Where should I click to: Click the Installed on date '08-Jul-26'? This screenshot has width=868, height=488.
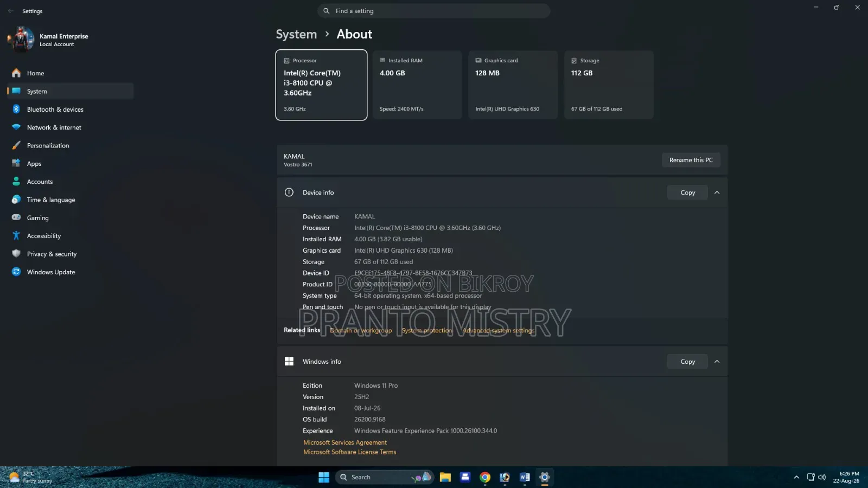[x=368, y=408]
